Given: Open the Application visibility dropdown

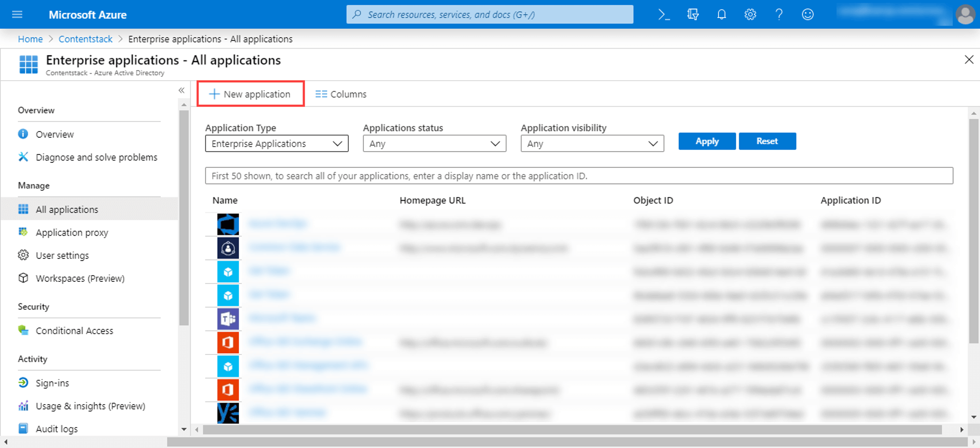Looking at the screenshot, I should click(x=592, y=143).
